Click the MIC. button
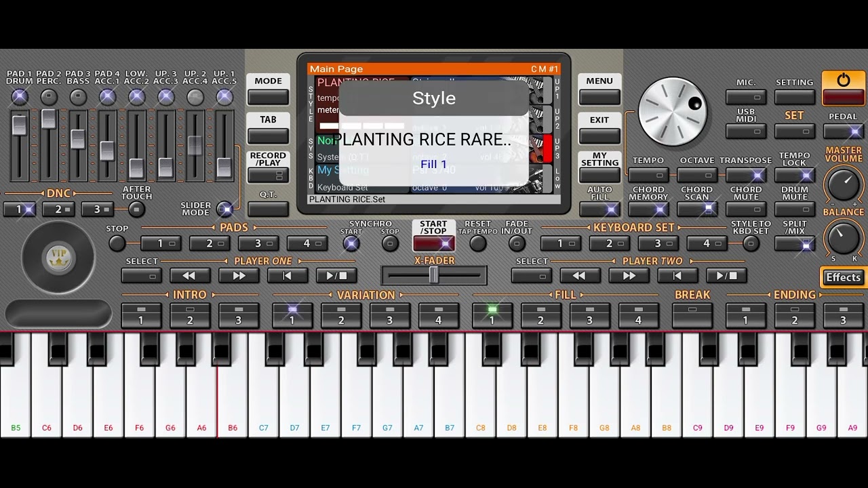868x488 pixels. [746, 97]
